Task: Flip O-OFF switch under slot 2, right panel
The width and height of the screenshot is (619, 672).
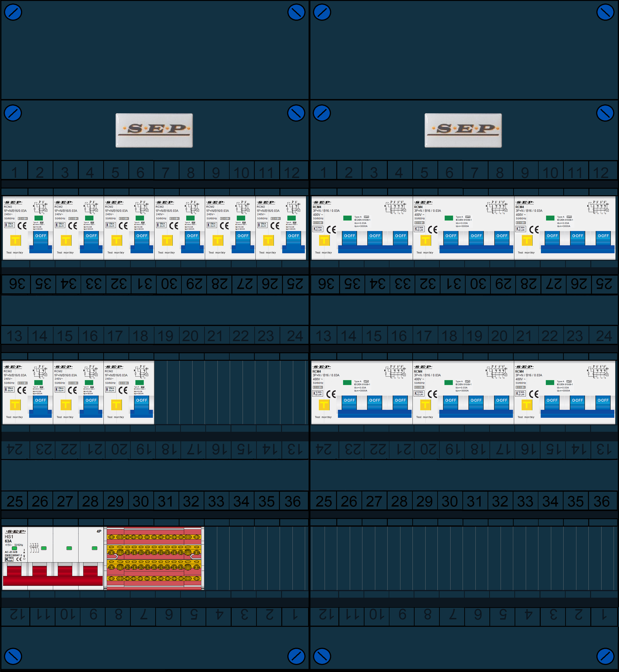Action: coord(349,238)
